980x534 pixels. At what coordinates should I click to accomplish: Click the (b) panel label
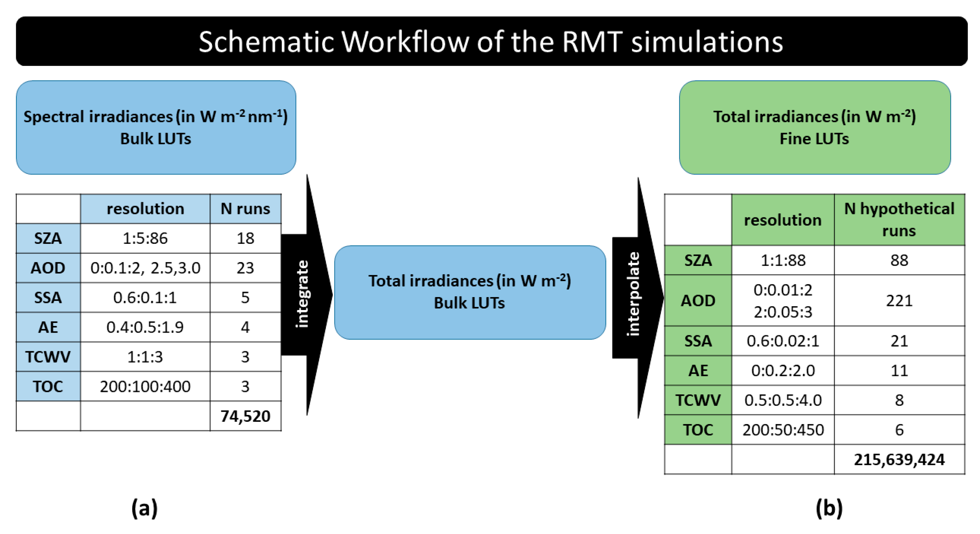tap(829, 508)
